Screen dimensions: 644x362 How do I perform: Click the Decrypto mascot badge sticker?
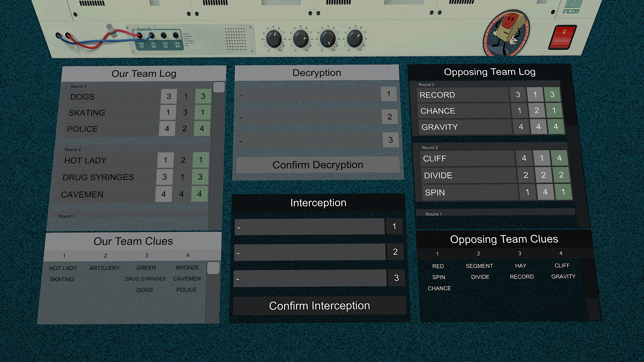click(506, 33)
